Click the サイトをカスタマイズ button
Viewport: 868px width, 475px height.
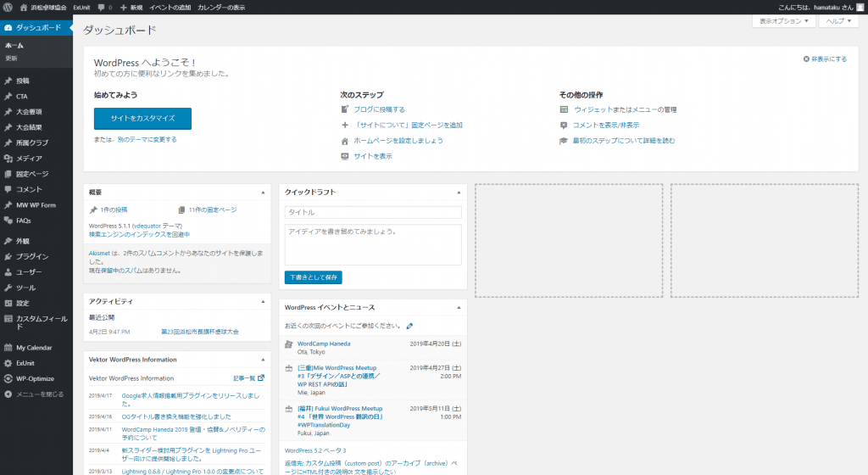(x=142, y=118)
